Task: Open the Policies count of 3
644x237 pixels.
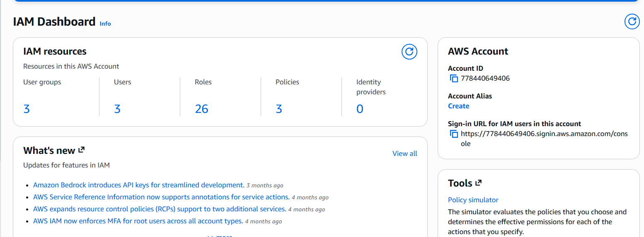Action: click(279, 109)
